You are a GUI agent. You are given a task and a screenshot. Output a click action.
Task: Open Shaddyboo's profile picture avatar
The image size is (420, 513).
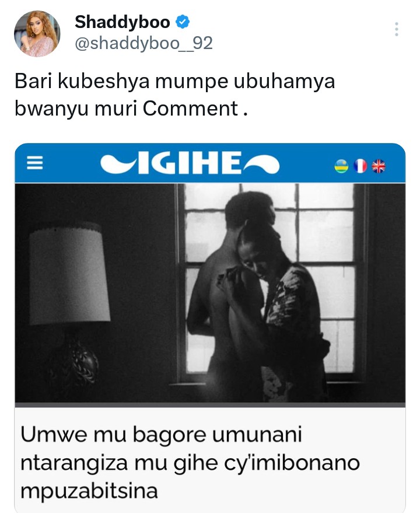point(37,34)
